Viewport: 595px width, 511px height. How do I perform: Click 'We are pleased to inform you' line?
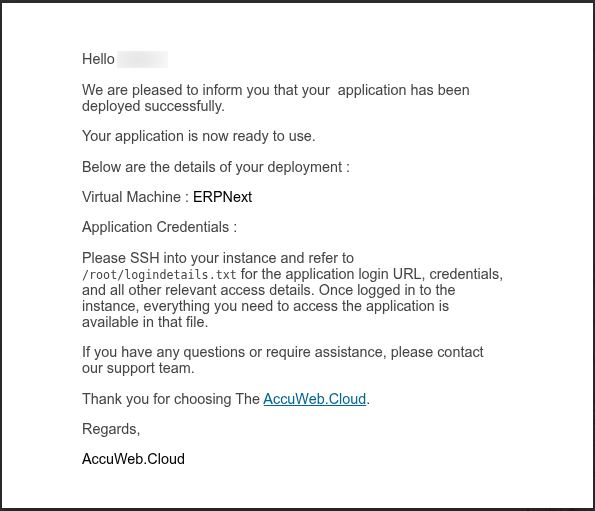(x=275, y=90)
